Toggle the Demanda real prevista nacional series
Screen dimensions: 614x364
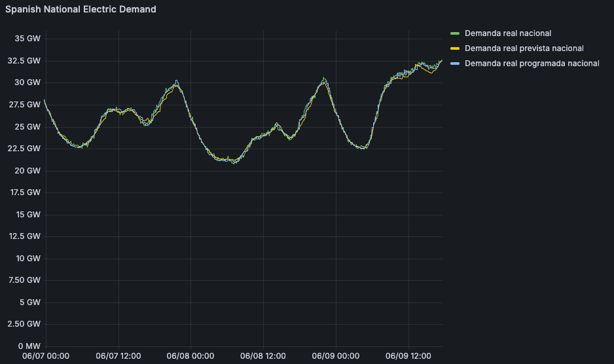[524, 48]
